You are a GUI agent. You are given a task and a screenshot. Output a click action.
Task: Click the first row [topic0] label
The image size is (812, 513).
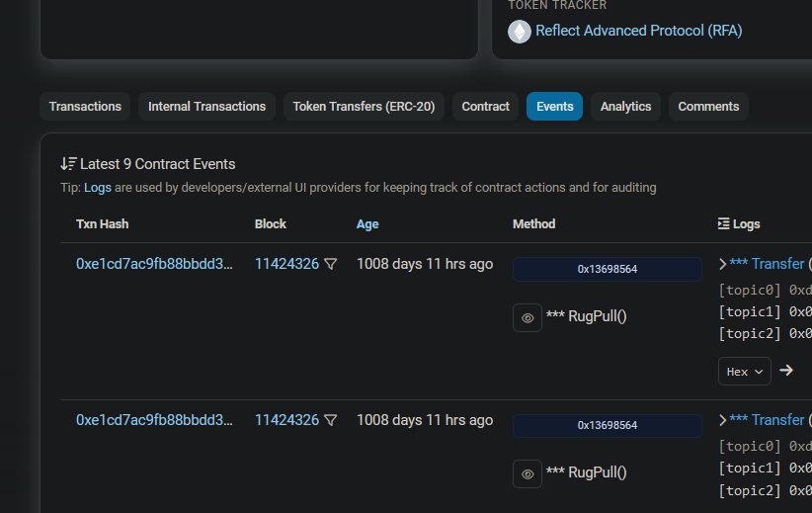coord(750,291)
